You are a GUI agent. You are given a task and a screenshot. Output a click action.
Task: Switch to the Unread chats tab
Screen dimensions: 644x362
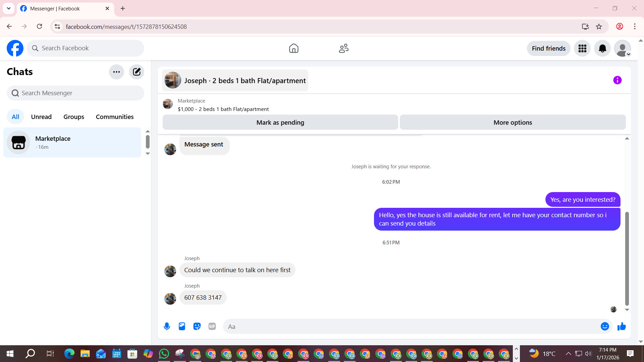[x=41, y=117]
